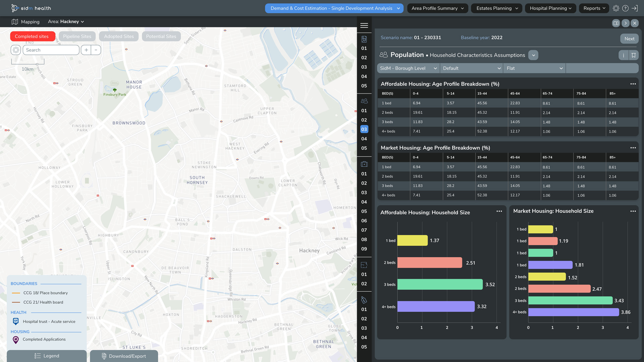Viewport: 644px width, 362px height.
Task: Enable the Pipeline Sites filter
Action: (77, 37)
